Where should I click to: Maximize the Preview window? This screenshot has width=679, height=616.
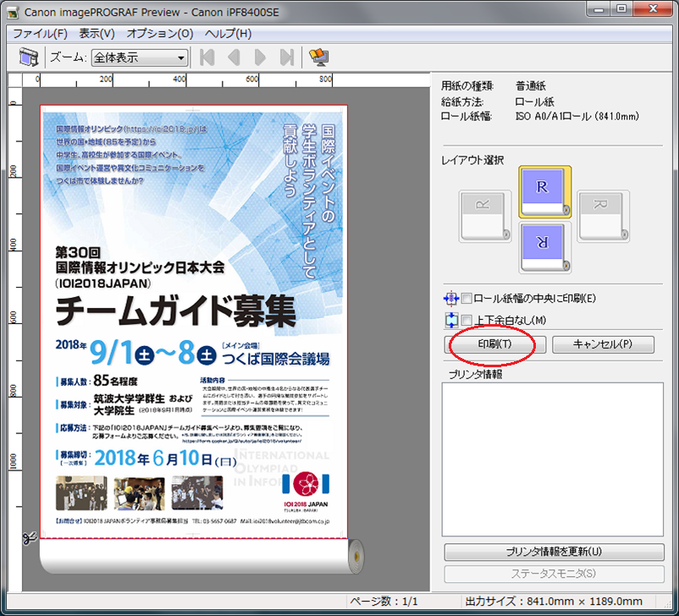(x=621, y=9)
